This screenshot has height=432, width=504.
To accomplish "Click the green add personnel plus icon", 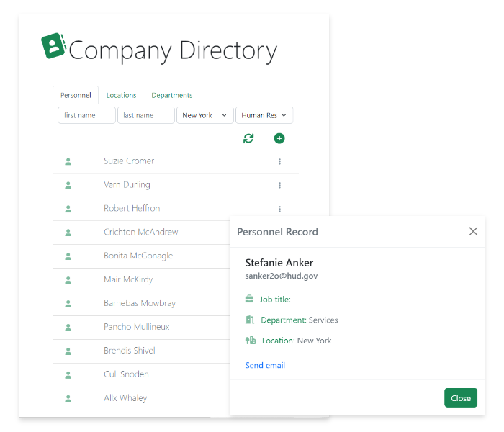I will (279, 138).
